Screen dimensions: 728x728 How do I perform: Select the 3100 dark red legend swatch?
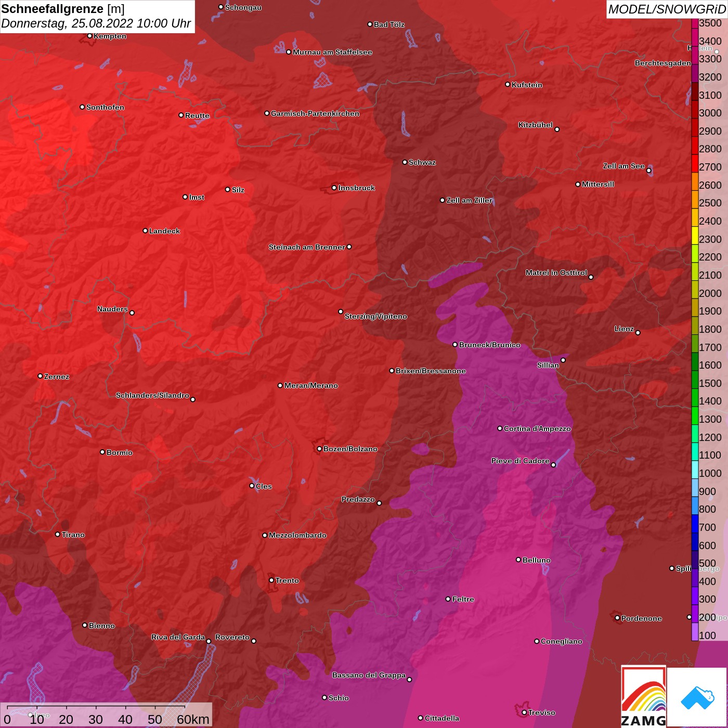click(695, 92)
